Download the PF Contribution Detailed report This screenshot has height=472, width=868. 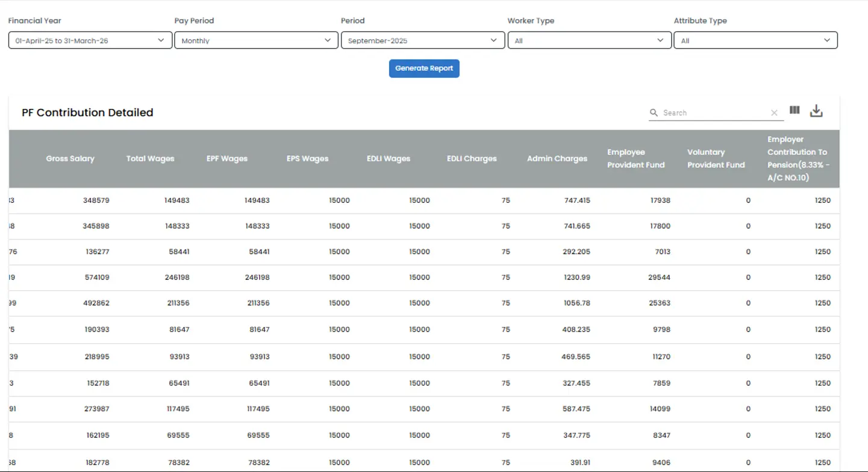816,110
